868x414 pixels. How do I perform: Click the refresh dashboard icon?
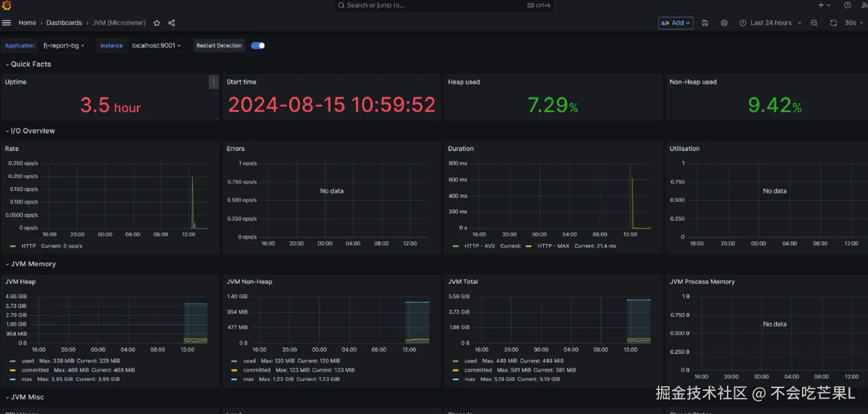tap(834, 23)
